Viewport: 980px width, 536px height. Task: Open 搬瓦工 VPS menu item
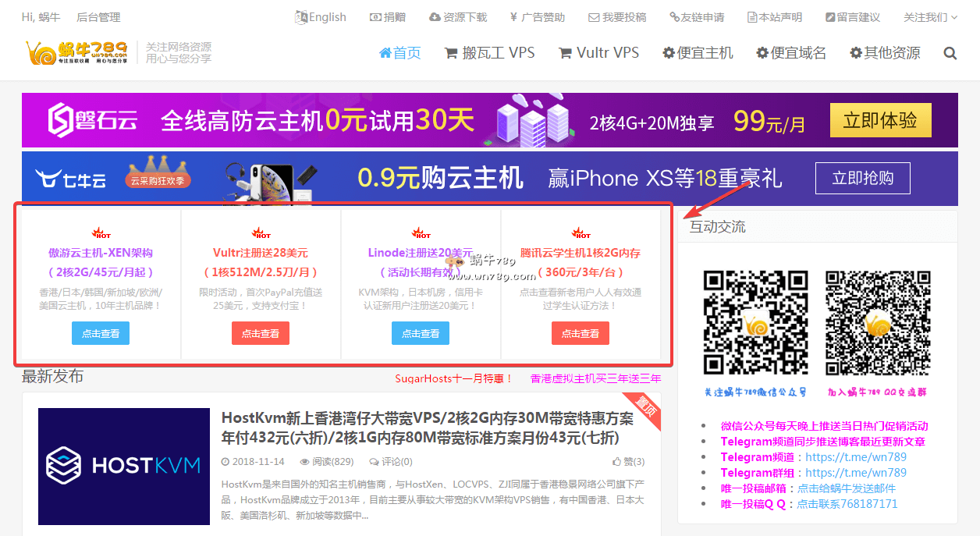(x=489, y=53)
